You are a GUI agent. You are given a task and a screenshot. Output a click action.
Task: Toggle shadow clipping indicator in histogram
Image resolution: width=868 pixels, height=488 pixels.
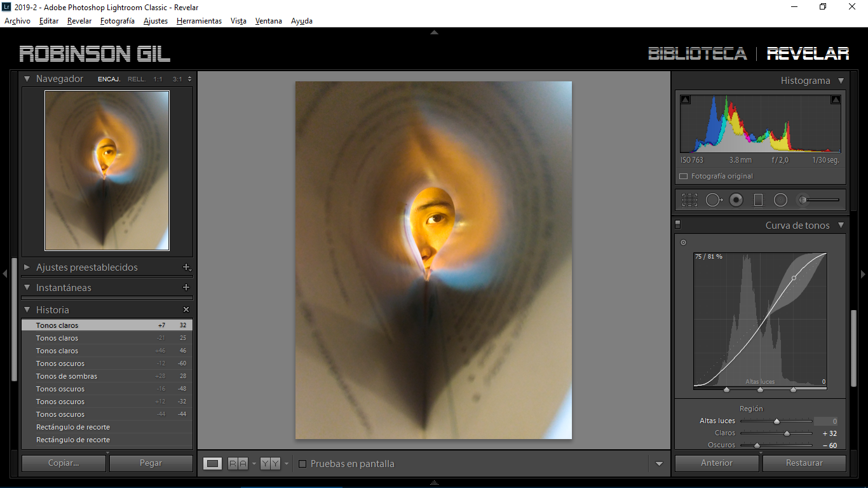point(685,100)
